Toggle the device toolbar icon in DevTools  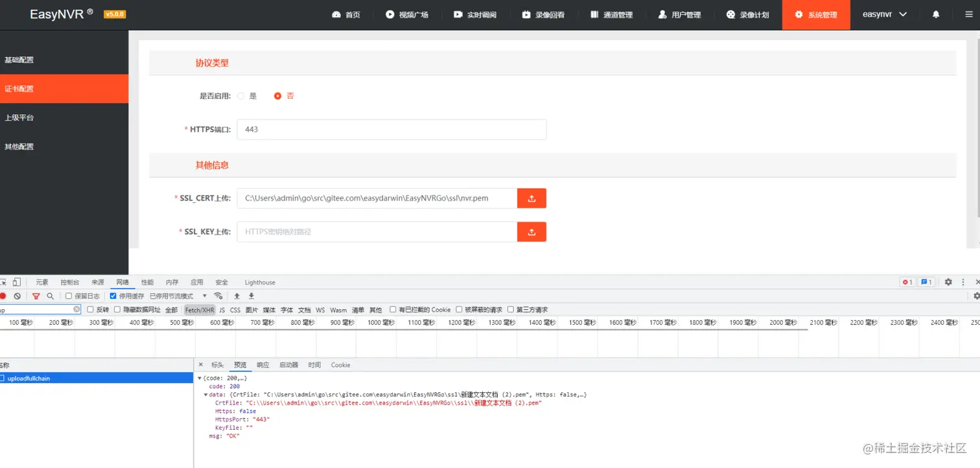tap(17, 282)
